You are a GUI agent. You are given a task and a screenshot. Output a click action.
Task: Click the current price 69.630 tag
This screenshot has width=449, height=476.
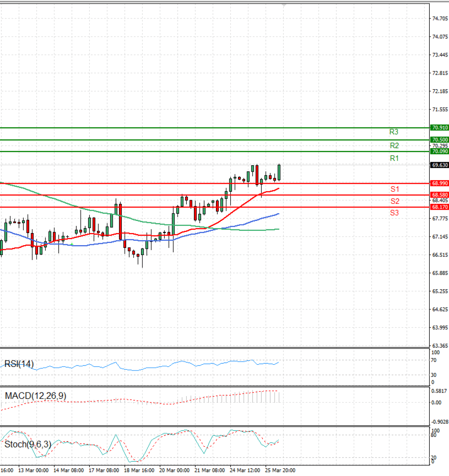(440, 165)
